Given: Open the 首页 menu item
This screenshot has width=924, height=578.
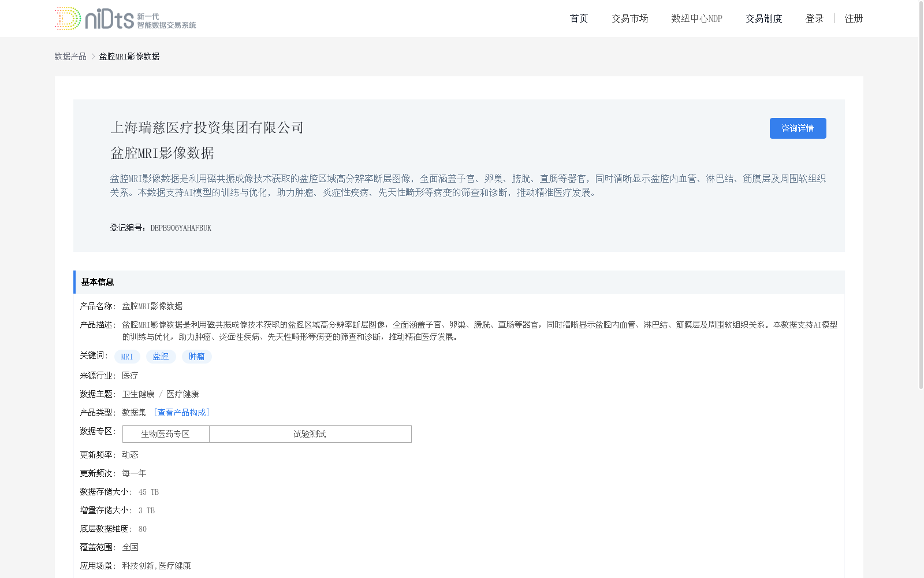Looking at the screenshot, I should point(579,18).
